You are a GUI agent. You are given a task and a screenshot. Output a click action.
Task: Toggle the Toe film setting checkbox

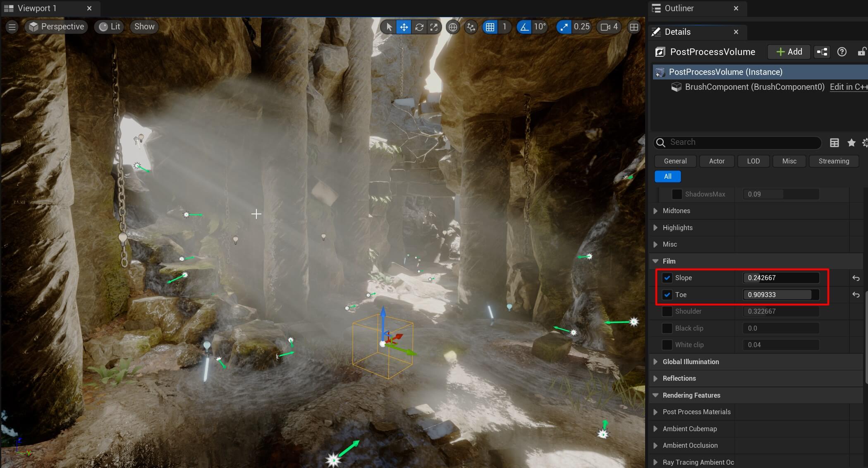[667, 295]
